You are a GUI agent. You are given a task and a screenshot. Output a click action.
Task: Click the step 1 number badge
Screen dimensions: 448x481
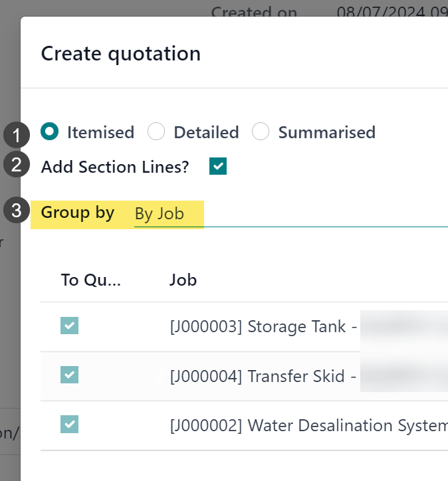pyautogui.click(x=16, y=136)
